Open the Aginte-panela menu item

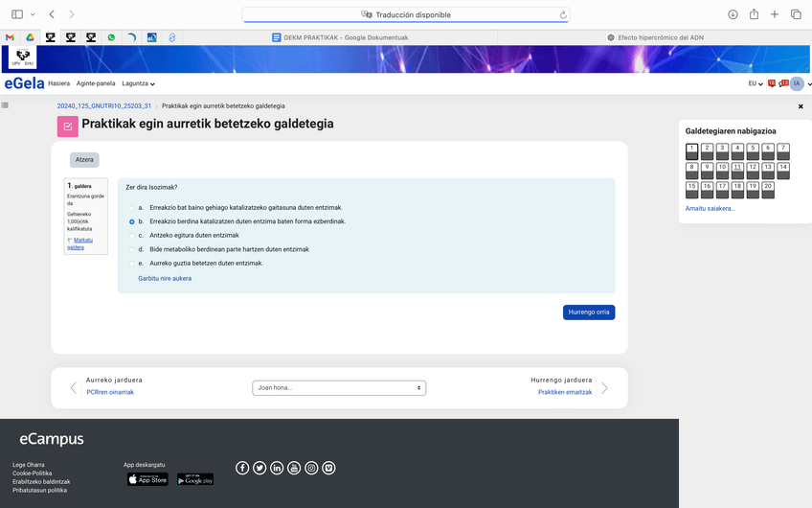pos(96,83)
